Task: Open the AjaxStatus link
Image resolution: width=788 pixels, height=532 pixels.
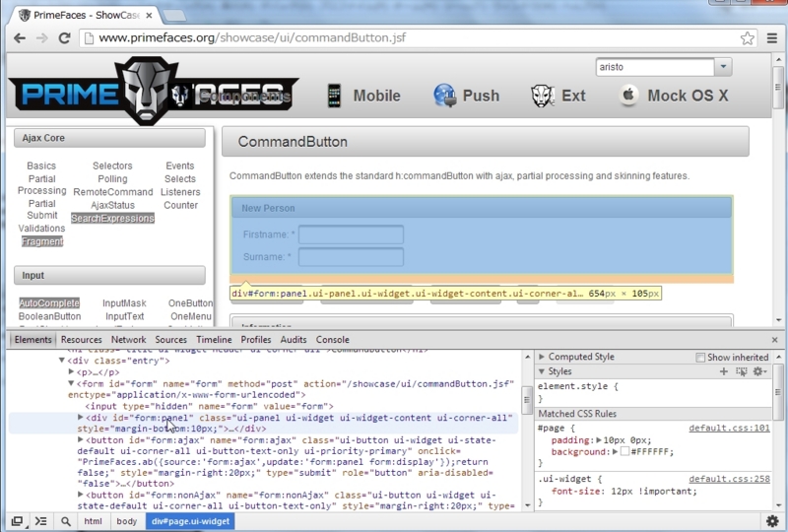Action: point(112,205)
